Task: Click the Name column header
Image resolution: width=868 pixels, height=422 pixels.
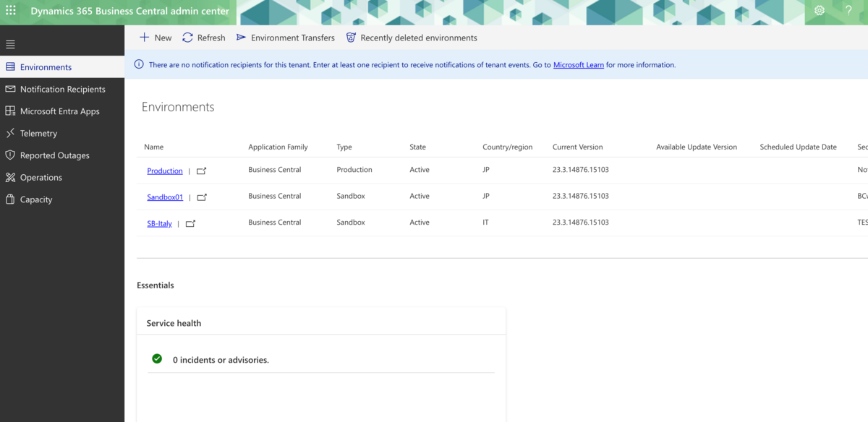Action: [153, 147]
